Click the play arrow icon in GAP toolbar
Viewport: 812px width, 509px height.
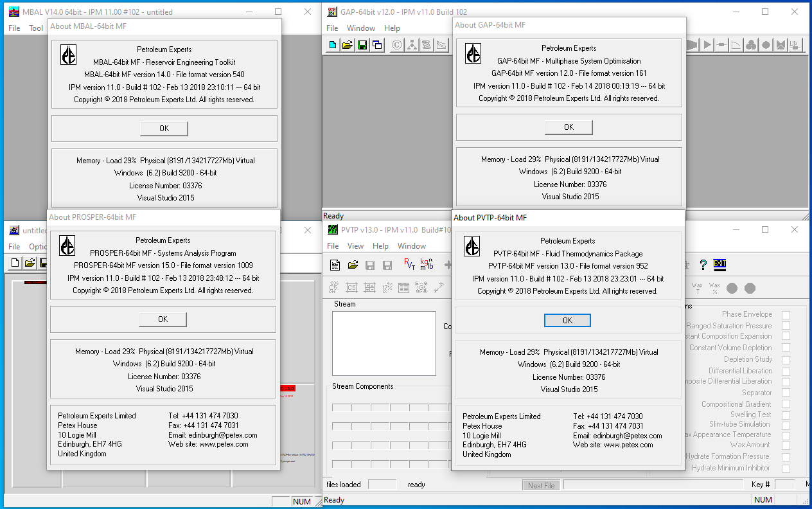coord(707,45)
